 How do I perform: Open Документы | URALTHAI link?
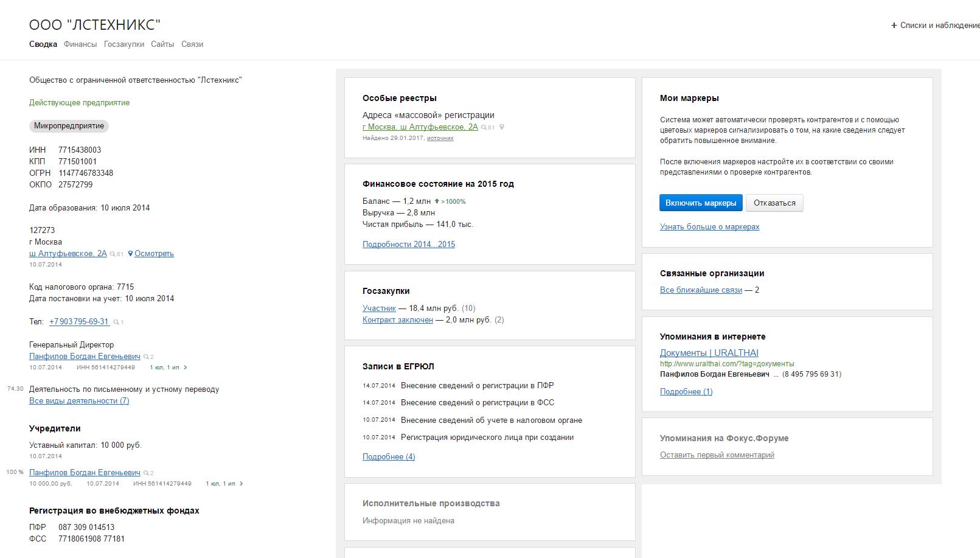coord(709,353)
